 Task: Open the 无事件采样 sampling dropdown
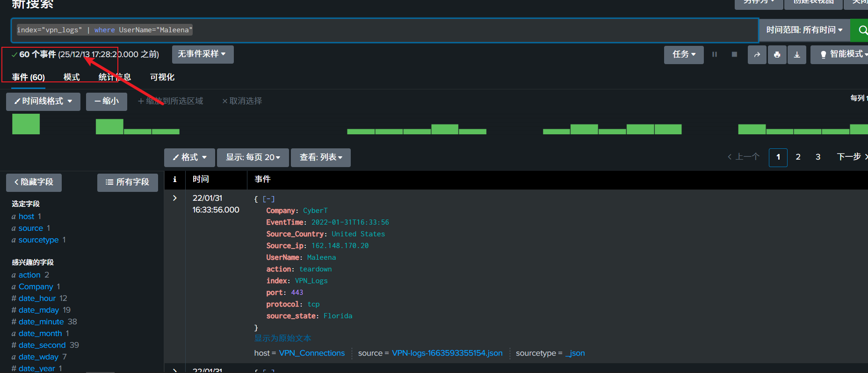(202, 54)
